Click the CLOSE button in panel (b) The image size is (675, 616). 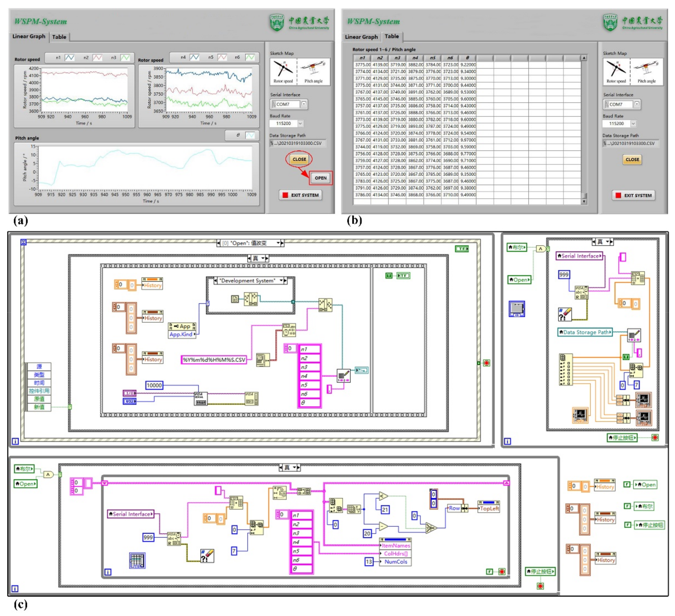632,160
